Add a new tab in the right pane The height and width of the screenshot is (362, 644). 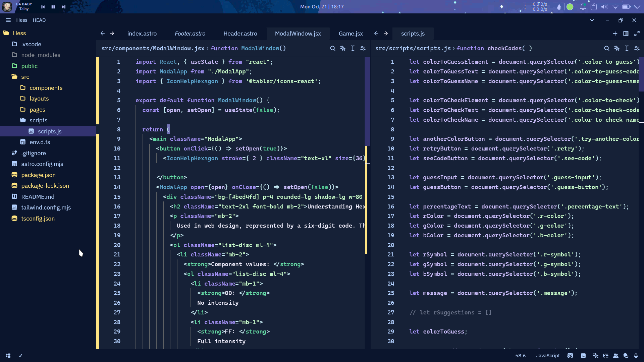(x=615, y=34)
